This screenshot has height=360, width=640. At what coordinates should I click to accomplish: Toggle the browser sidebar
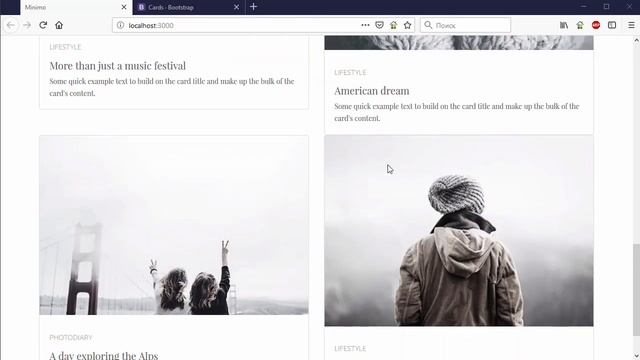click(x=612, y=25)
